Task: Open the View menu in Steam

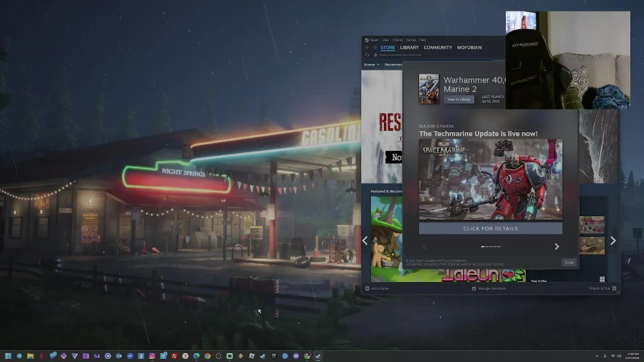Action: (386, 40)
